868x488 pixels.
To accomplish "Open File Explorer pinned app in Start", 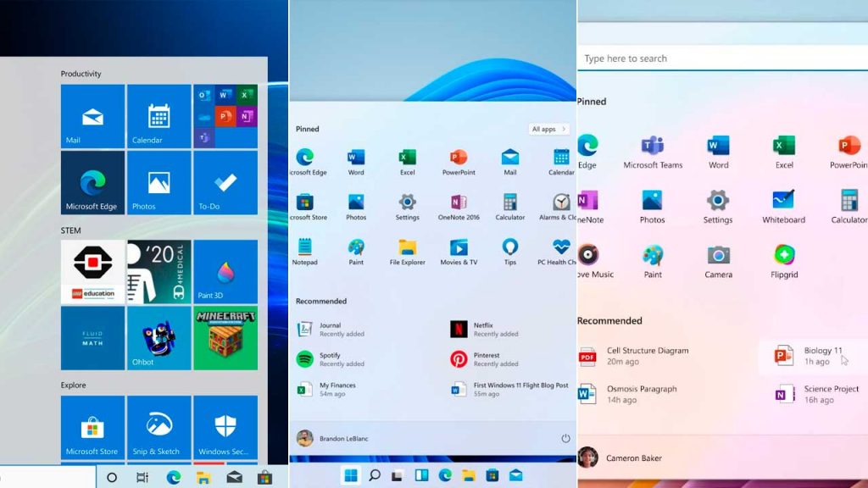I will [x=408, y=252].
